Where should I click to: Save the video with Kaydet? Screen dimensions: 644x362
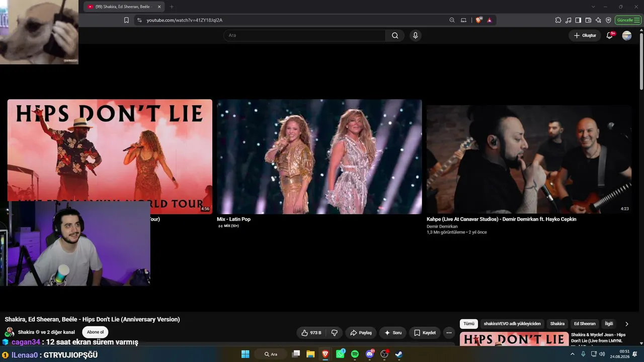coord(425,333)
